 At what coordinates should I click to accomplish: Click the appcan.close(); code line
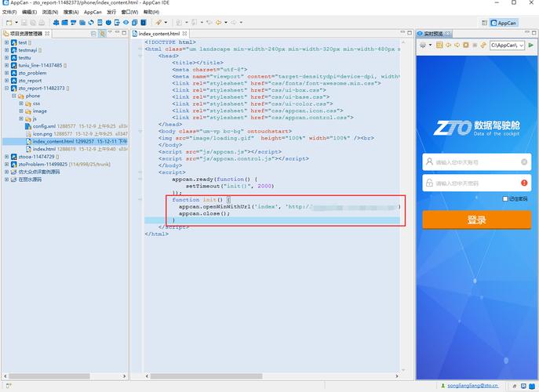tap(204, 213)
